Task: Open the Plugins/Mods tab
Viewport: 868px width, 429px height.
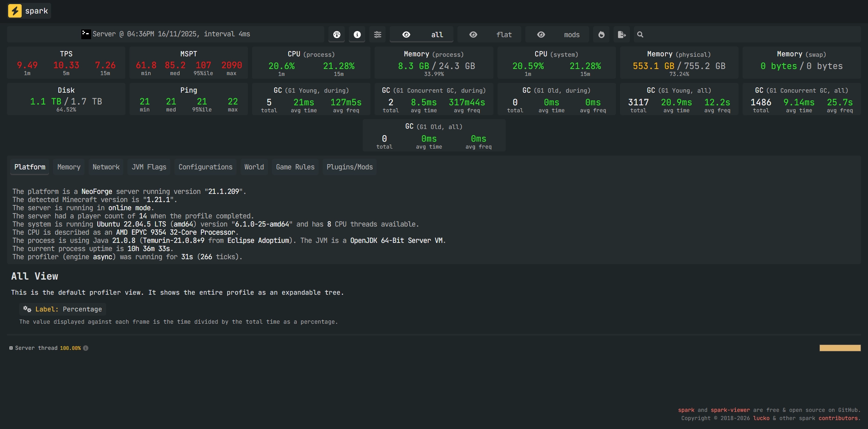Action: pos(349,167)
